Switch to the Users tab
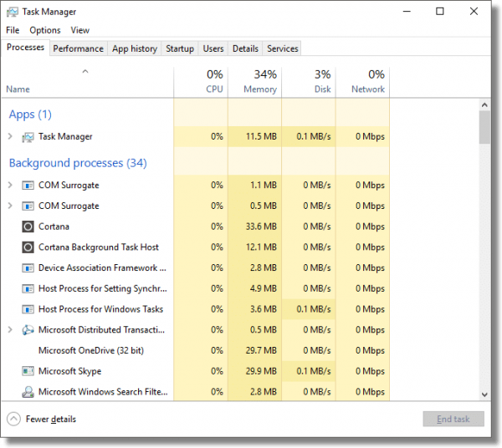502x448 pixels. click(213, 48)
